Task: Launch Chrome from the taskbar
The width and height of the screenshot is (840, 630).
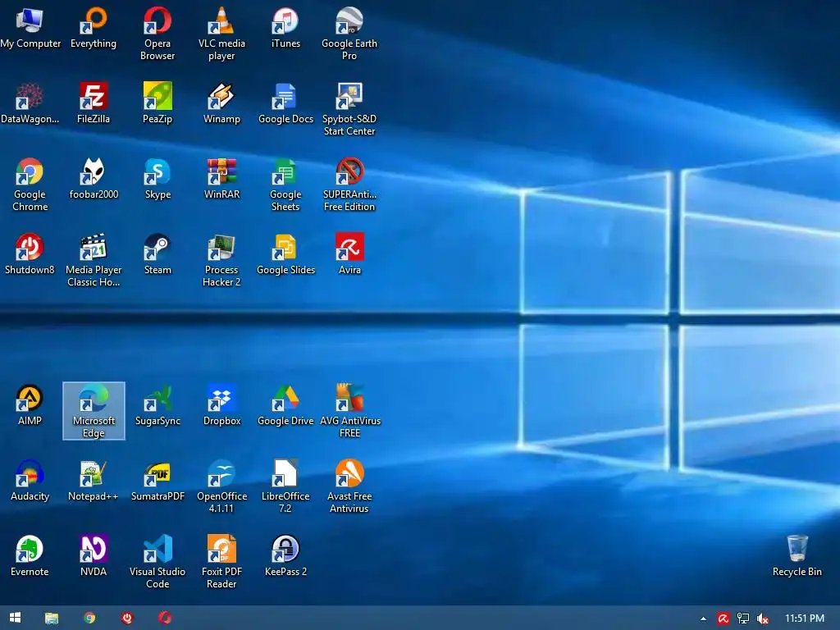Action: tap(89, 618)
